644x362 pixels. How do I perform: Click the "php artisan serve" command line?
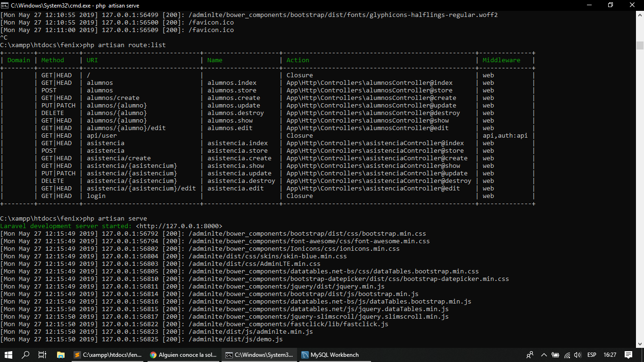click(x=115, y=218)
